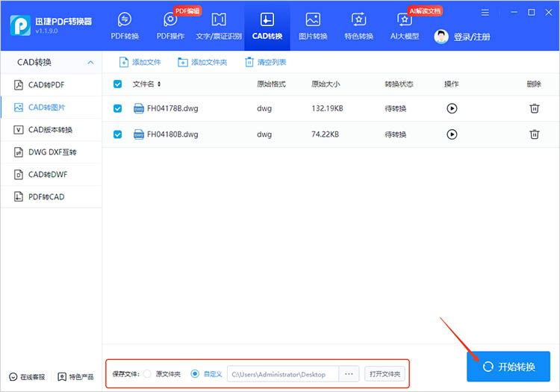This screenshot has height=392, width=560.
Task: Click the FH04180B.dwg file name
Action: coord(172,134)
